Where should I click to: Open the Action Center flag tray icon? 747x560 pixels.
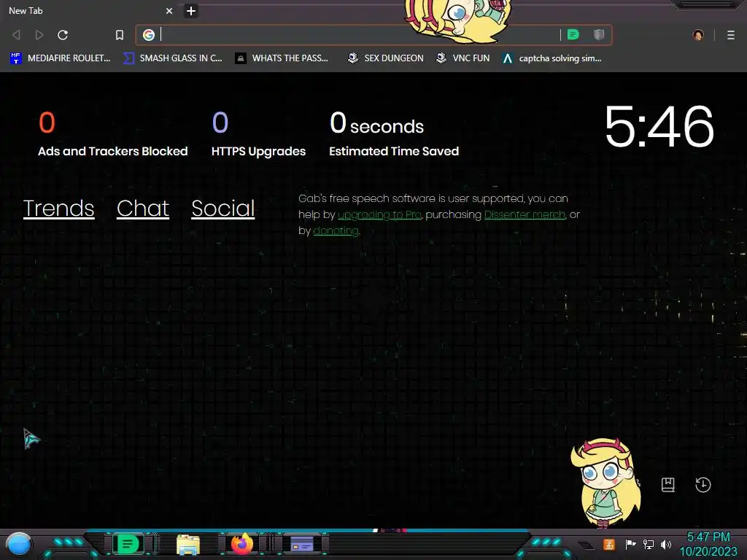[631, 544]
